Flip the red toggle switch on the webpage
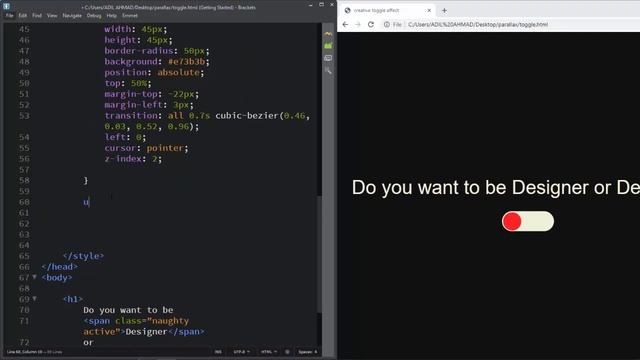The height and width of the screenshot is (360, 640). pyautogui.click(x=528, y=221)
